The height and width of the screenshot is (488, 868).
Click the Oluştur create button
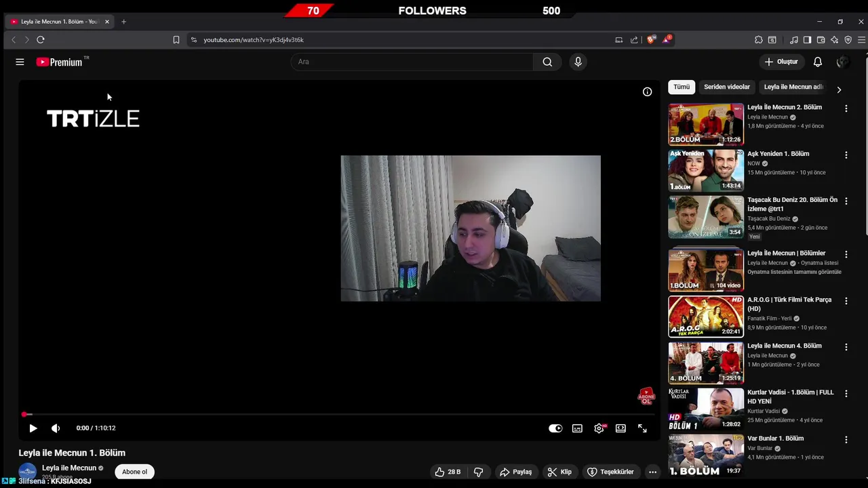tap(781, 62)
